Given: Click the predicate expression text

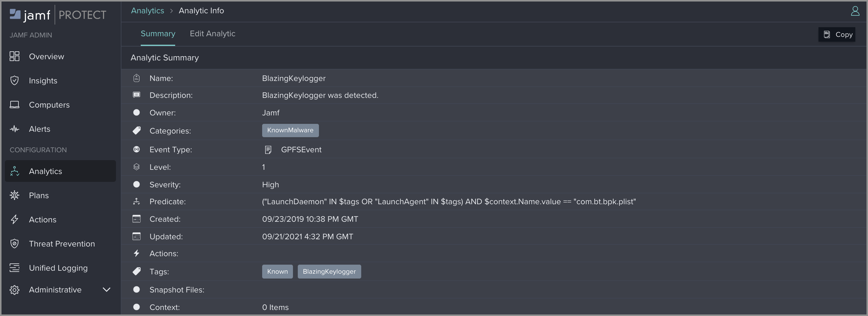Looking at the screenshot, I should tap(449, 202).
